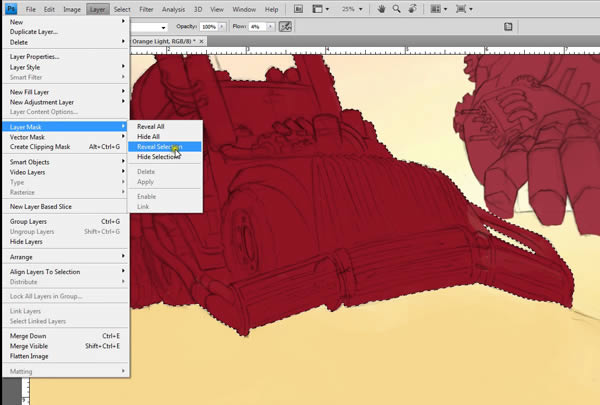
Task: Expand the Opacity slider arrow
Action: [222, 27]
